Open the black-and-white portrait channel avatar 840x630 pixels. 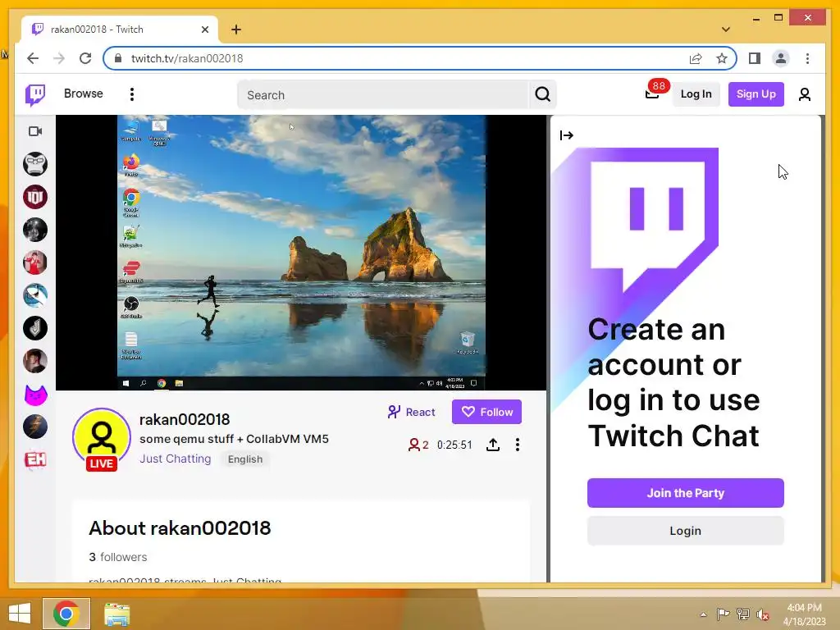pyautogui.click(x=35, y=230)
